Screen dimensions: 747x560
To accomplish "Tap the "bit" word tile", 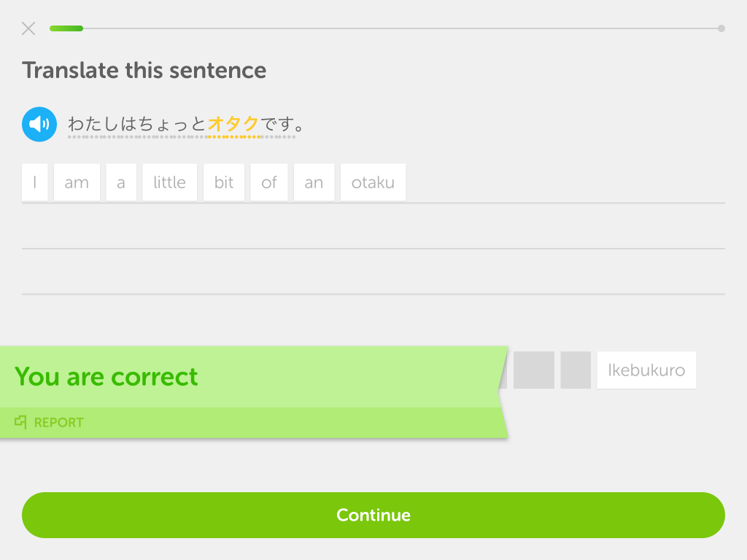I will click(x=224, y=182).
